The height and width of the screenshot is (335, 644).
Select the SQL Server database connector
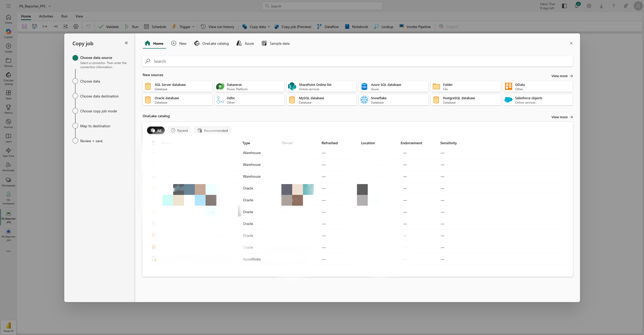pos(177,86)
